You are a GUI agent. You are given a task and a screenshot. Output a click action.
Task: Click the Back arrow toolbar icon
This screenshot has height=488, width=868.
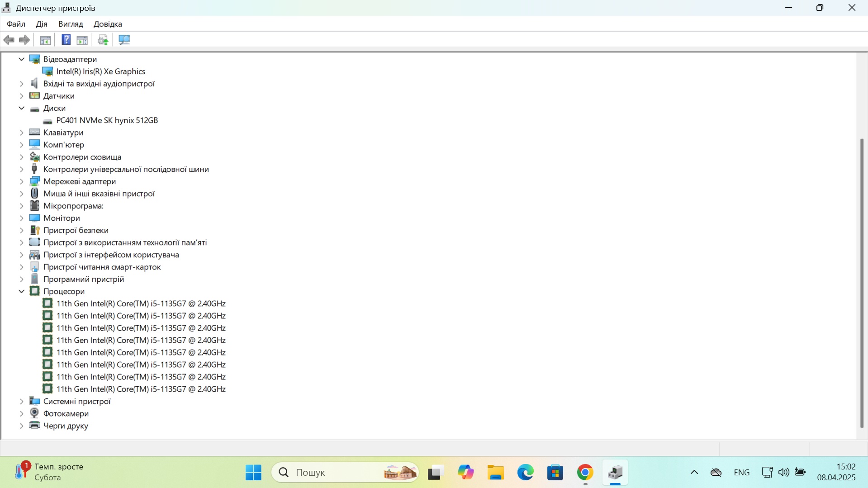(9, 40)
